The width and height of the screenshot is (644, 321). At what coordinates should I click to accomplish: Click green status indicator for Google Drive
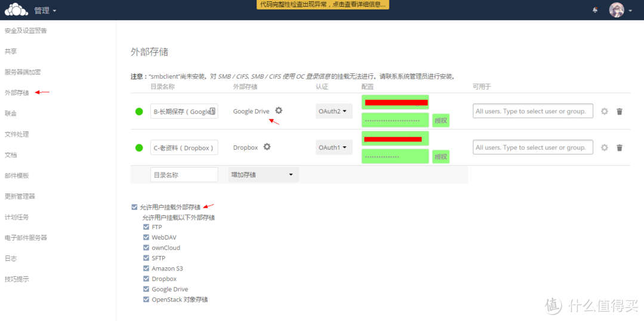click(x=139, y=112)
